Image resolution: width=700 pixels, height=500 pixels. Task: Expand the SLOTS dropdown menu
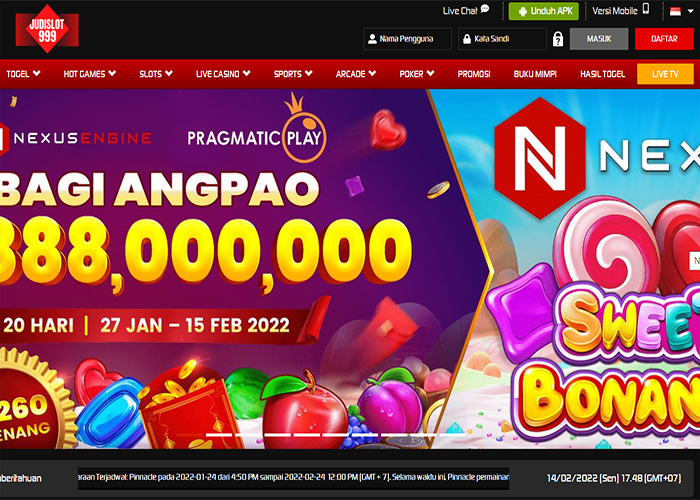coord(155,74)
